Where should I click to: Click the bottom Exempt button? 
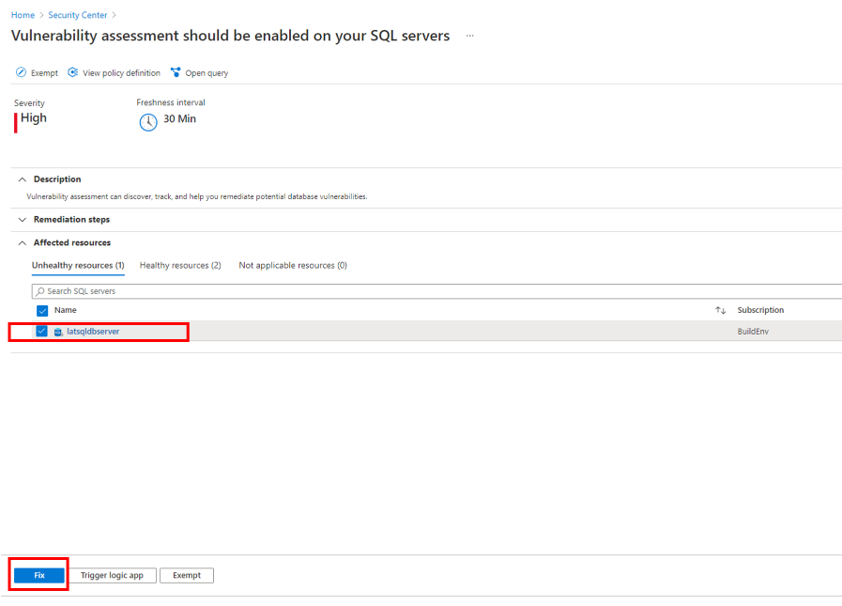pyautogui.click(x=187, y=575)
